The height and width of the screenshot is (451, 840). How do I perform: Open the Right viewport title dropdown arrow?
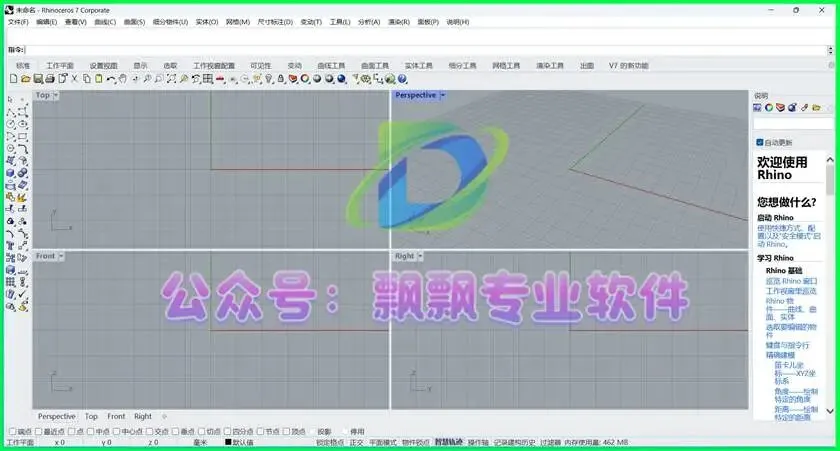coord(420,256)
